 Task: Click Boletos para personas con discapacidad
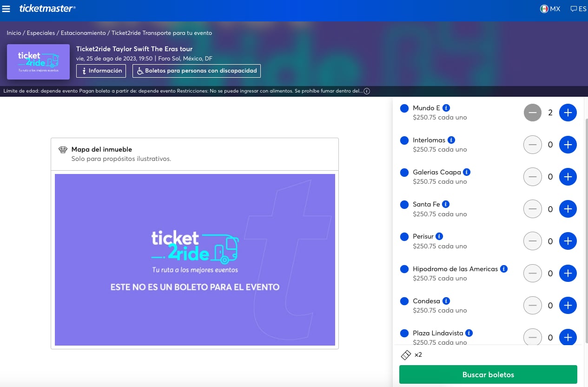[197, 71]
